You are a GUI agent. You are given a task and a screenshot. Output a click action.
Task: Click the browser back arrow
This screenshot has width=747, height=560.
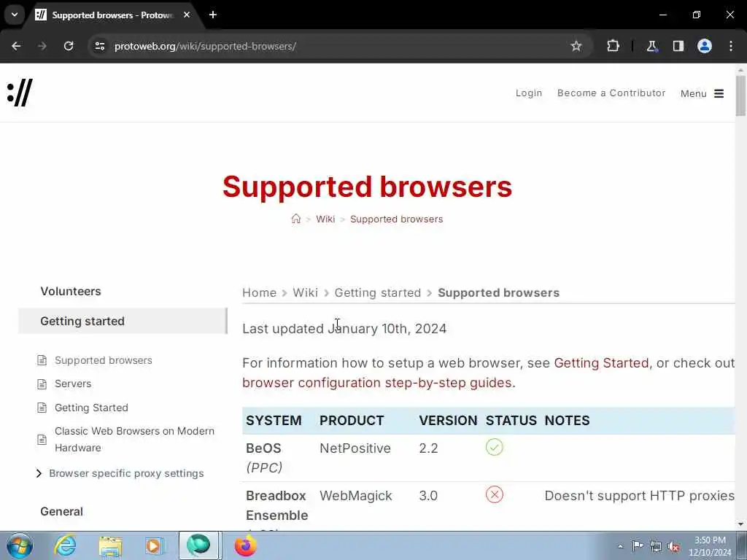(x=16, y=46)
